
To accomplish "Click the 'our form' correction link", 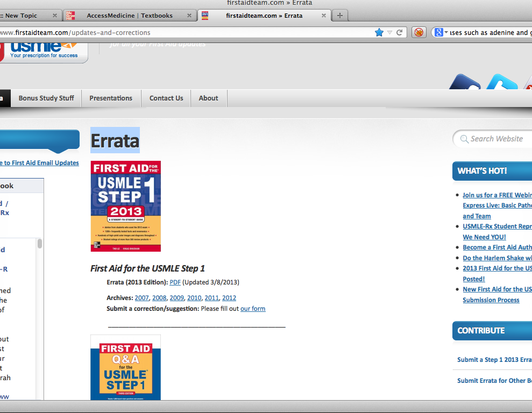I will [x=253, y=309].
